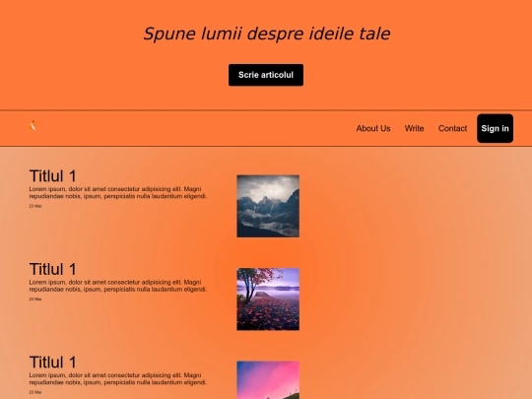Click the second Titlul 1 heading
The image size is (532, 399).
(52, 269)
